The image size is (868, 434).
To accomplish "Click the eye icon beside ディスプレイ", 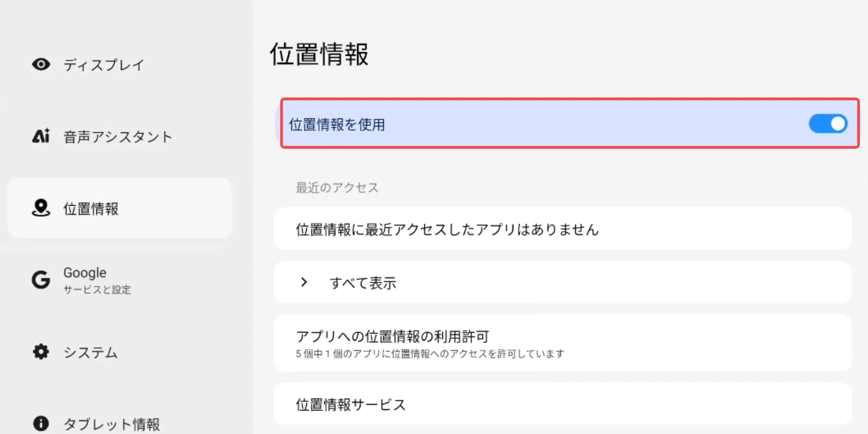I will (x=41, y=65).
